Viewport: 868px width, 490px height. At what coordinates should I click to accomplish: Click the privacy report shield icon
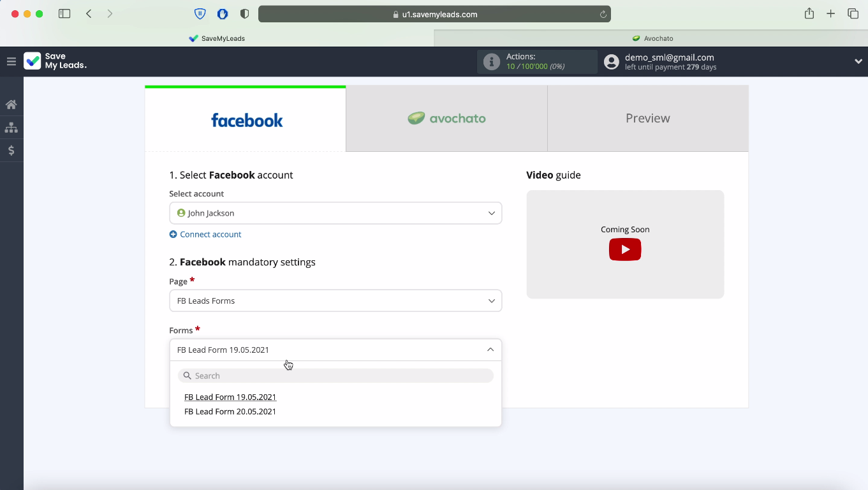244,13
